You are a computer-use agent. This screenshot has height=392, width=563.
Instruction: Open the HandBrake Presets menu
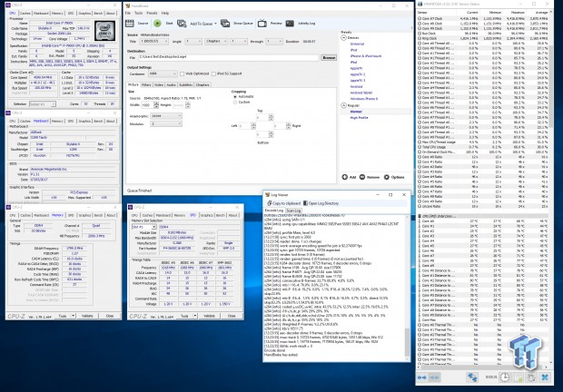[152, 13]
